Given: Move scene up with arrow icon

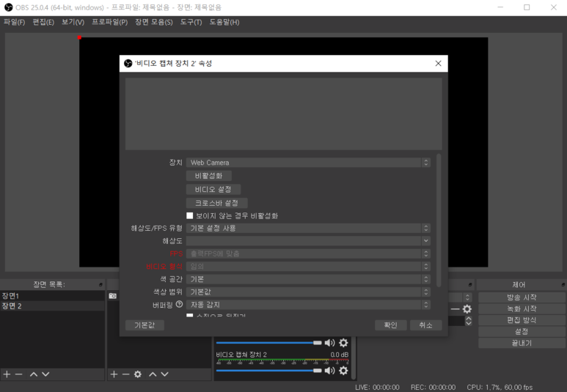Looking at the screenshot, I should [x=34, y=374].
